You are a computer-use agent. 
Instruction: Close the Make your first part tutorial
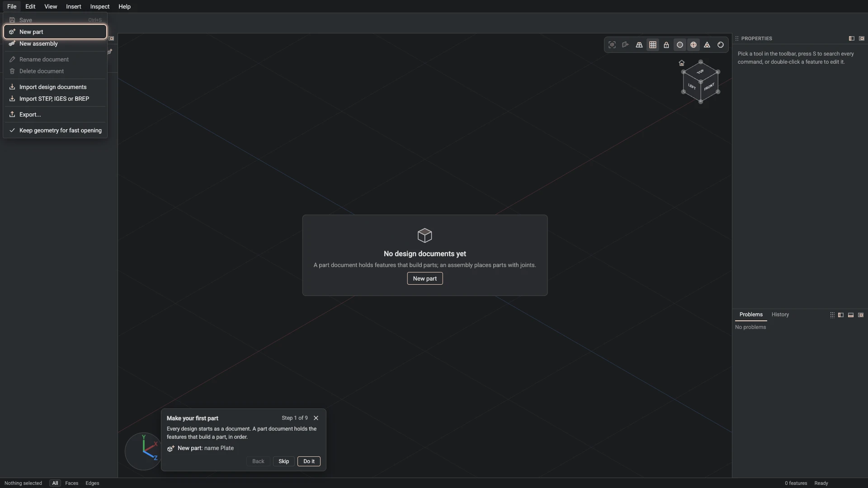pos(316,418)
